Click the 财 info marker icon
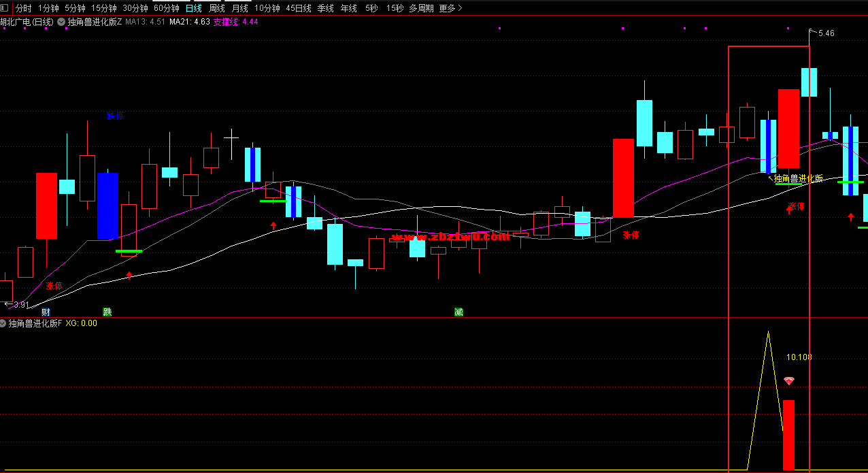868x473 pixels. tap(46, 312)
